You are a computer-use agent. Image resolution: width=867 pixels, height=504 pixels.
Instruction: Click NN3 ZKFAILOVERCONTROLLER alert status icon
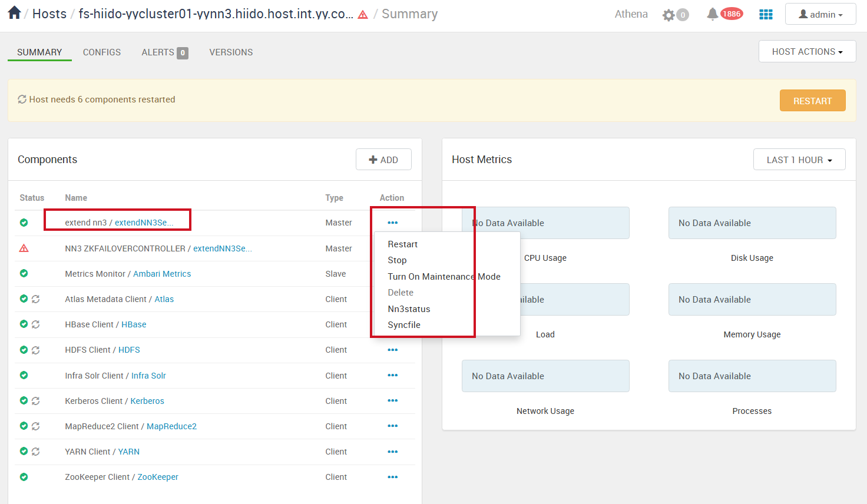click(24, 248)
